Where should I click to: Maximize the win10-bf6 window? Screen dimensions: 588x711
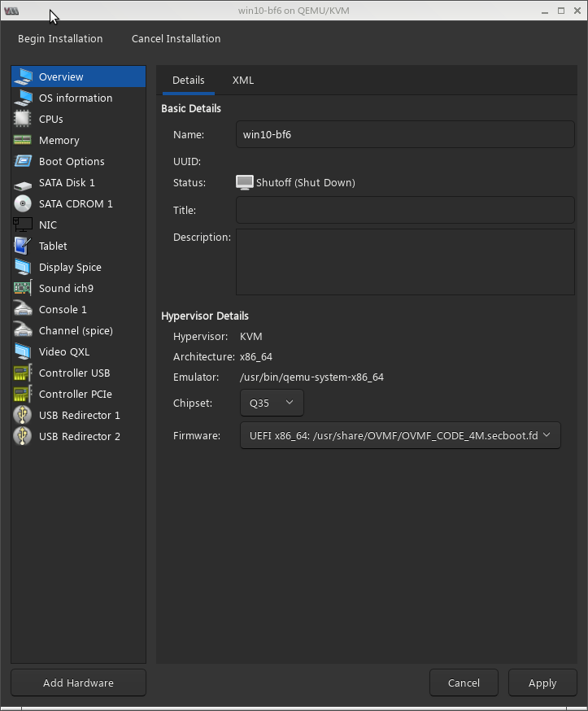click(x=561, y=11)
